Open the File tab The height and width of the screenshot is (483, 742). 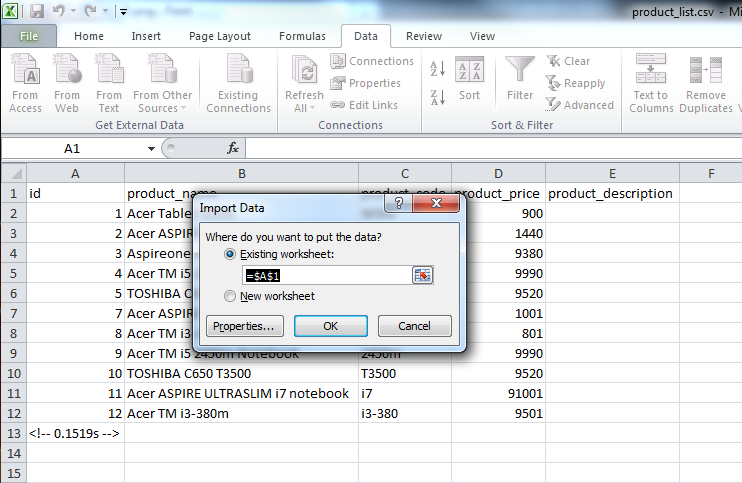pyautogui.click(x=29, y=36)
